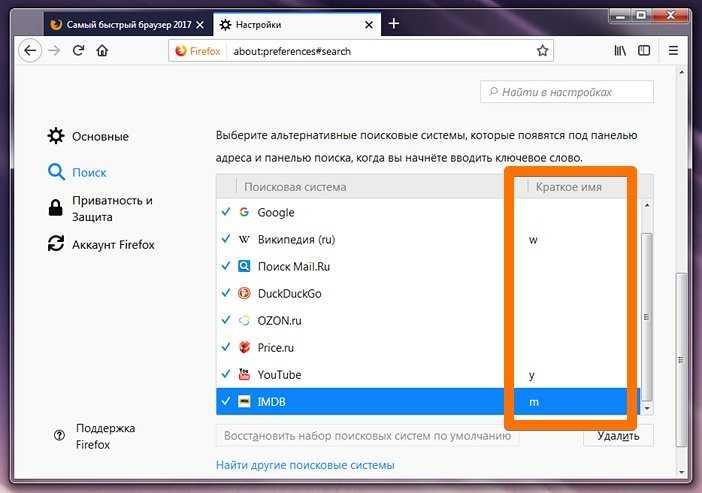Click the Удалить button

click(x=618, y=436)
